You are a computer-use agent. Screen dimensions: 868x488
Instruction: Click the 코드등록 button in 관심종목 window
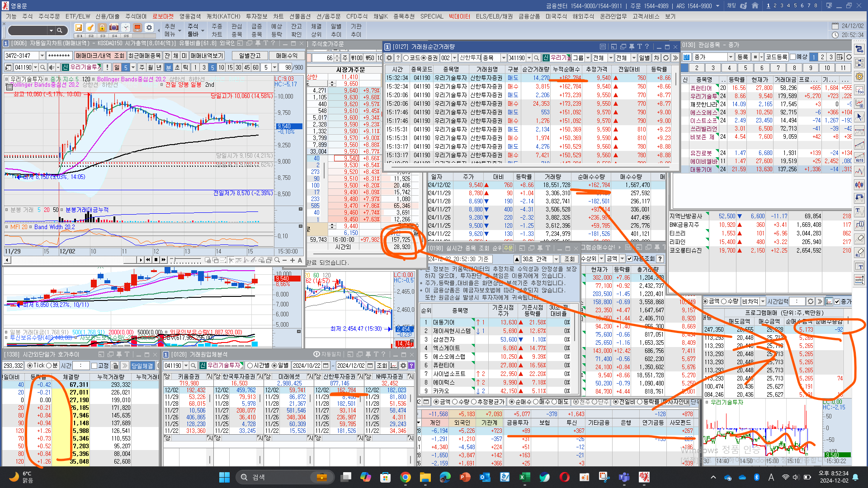coord(776,57)
